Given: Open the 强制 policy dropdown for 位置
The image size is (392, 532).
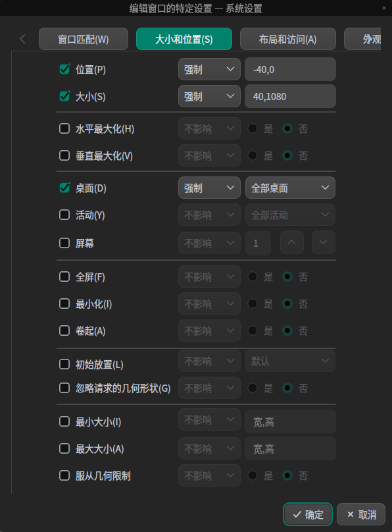Looking at the screenshot, I should click(x=209, y=69).
